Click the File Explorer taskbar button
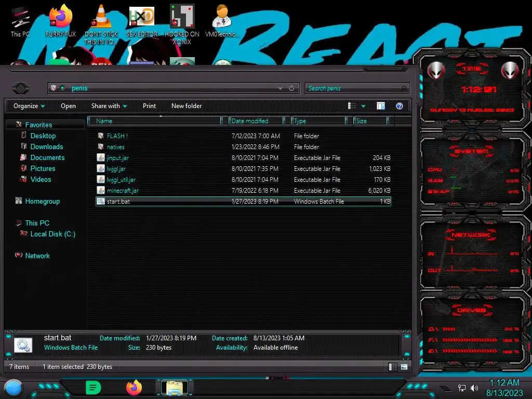The image size is (532, 399). [x=175, y=388]
